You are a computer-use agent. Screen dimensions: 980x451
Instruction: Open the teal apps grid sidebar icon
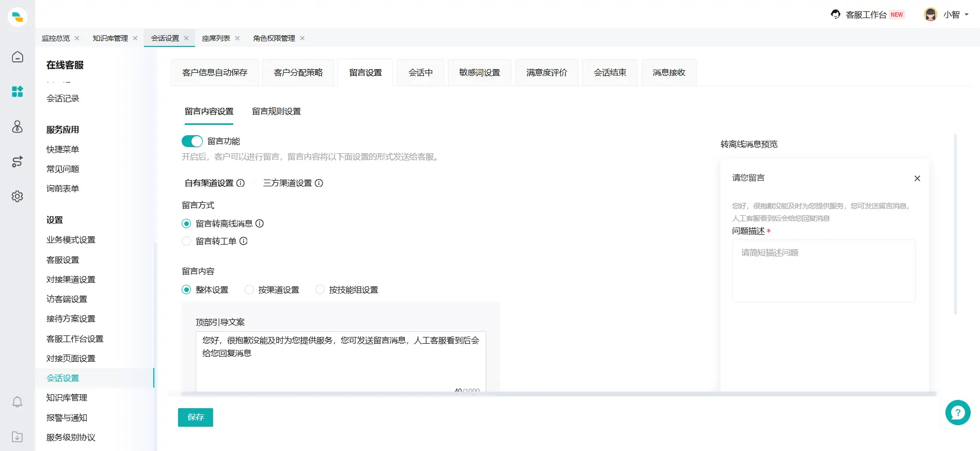tap(18, 92)
